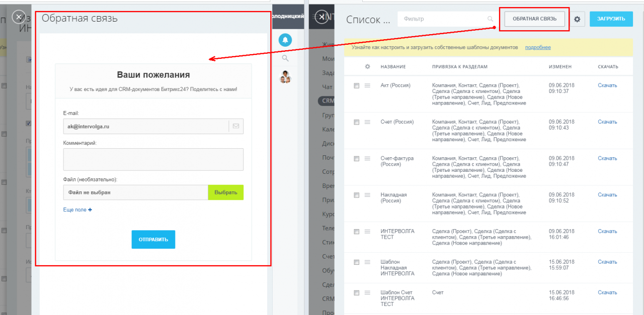Screen dimensions: 644x315
Task: Open the row menu icon for Акт (Россия)
Action: tap(367, 86)
